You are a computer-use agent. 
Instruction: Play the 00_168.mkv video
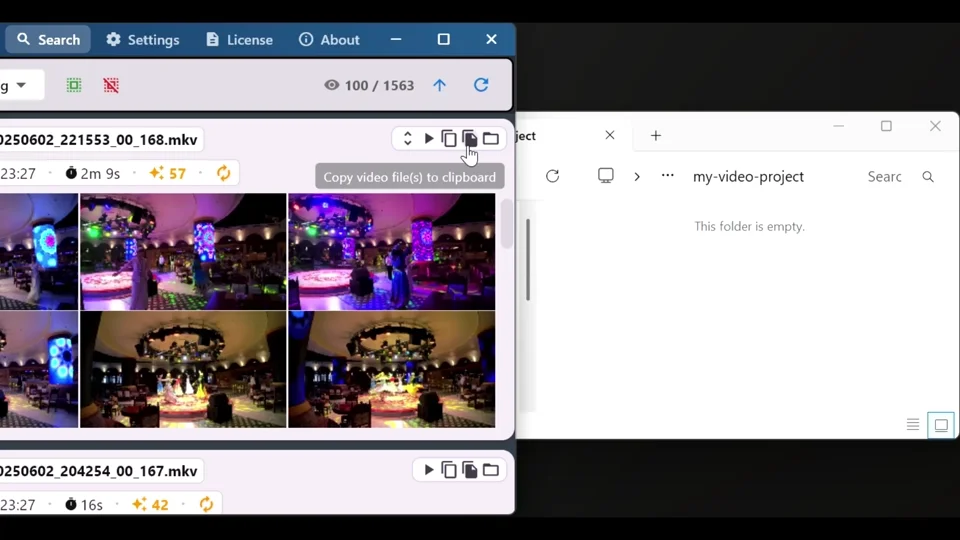429,139
